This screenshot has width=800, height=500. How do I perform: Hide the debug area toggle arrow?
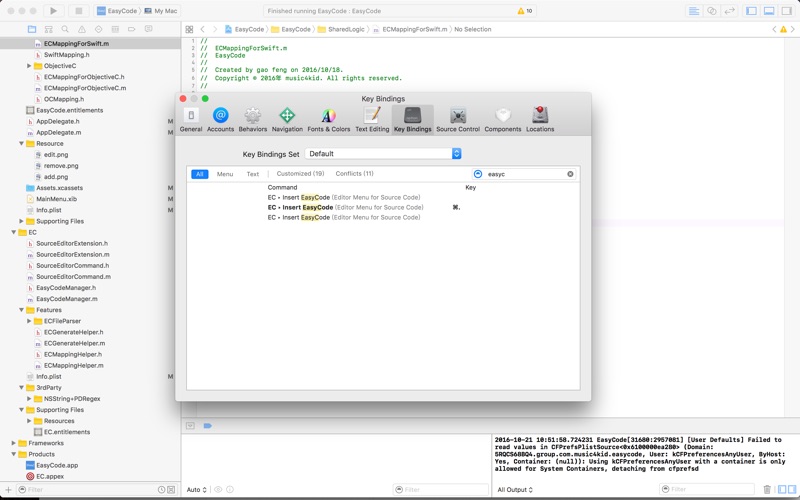tap(190, 426)
